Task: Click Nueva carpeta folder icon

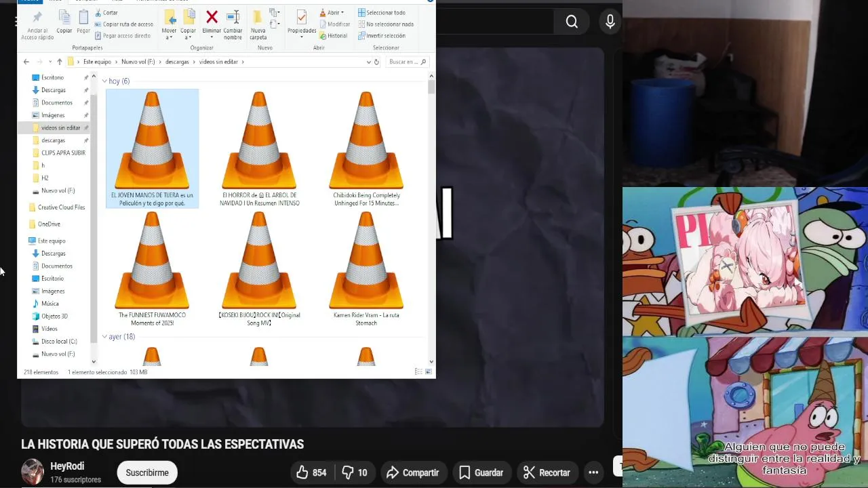Action: [258, 18]
